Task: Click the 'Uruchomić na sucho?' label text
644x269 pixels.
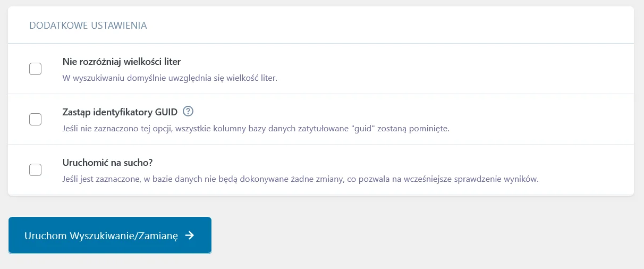Action: (x=112, y=162)
